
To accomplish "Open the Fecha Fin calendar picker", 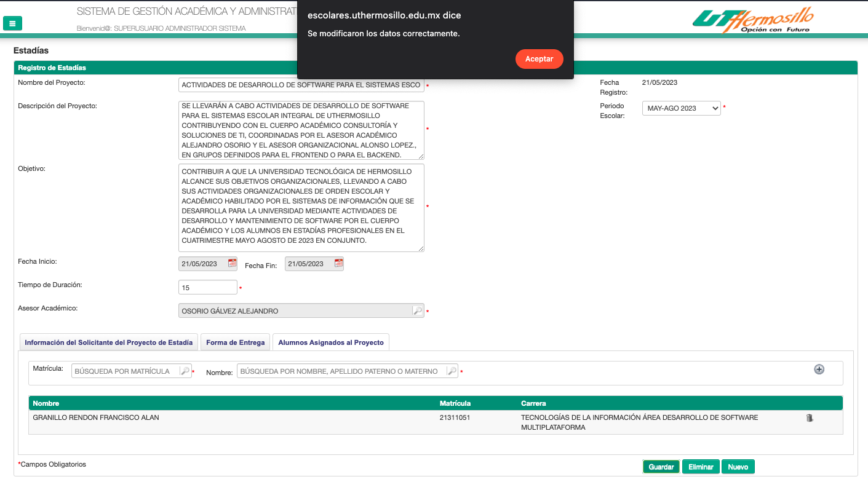I will pyautogui.click(x=338, y=264).
